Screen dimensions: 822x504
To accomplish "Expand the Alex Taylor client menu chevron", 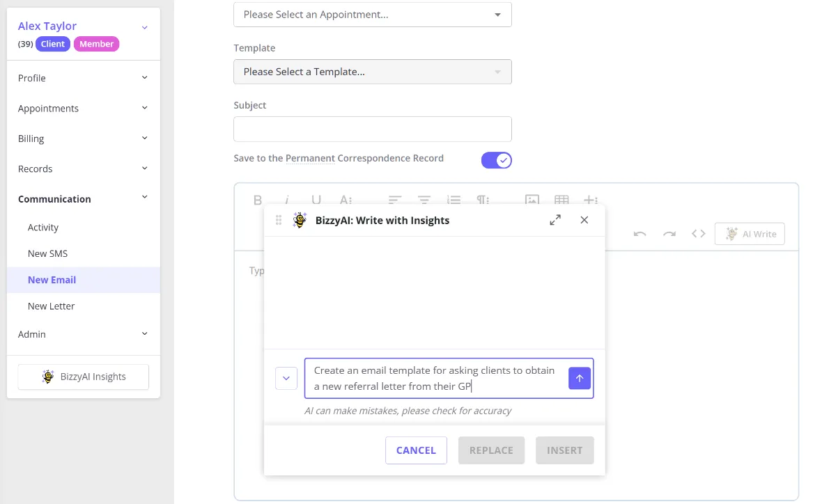I will click(145, 27).
